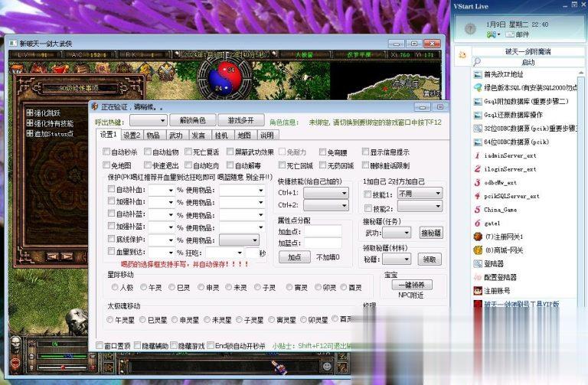
Task: Switch to 设置2 tab
Action: coord(132,135)
